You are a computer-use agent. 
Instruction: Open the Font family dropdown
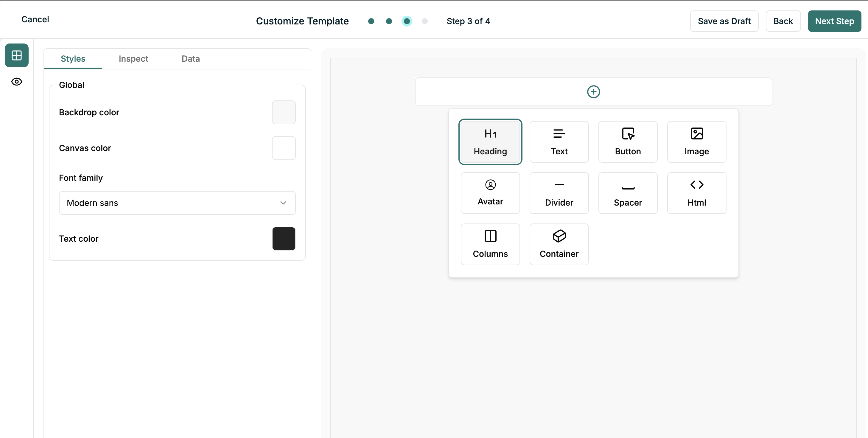tap(177, 203)
